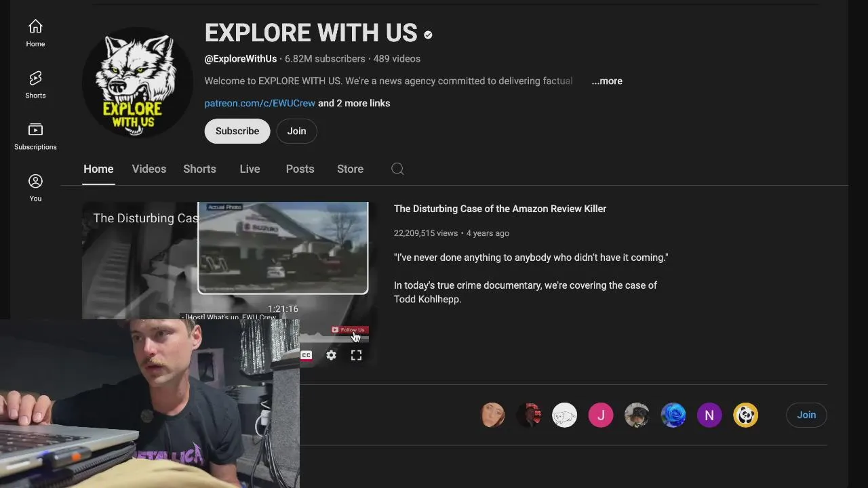Switch to the channel Home tab
Screen dimensions: 868x488
(x=98, y=169)
